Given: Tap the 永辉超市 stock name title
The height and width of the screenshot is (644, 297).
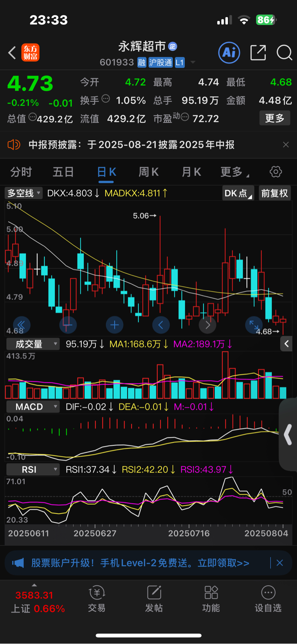Looking at the screenshot, I should (142, 46).
